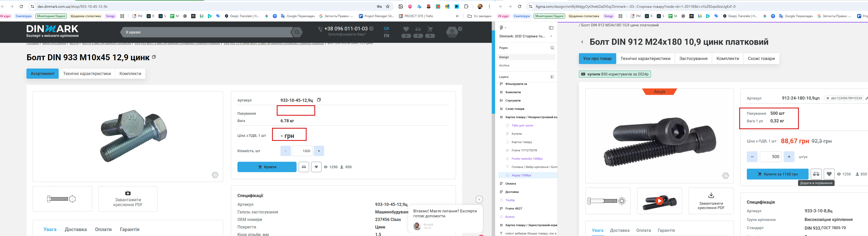Select the 'Design' page in Figma
Viewport: 868px width, 236px height.
click(x=526, y=57)
